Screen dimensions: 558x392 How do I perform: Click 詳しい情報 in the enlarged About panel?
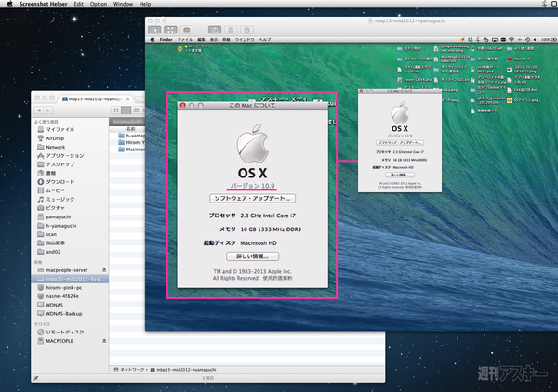tap(252, 256)
